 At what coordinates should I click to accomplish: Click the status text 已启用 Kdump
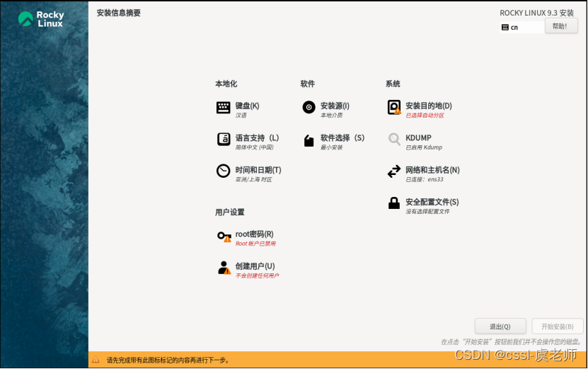[x=424, y=147]
